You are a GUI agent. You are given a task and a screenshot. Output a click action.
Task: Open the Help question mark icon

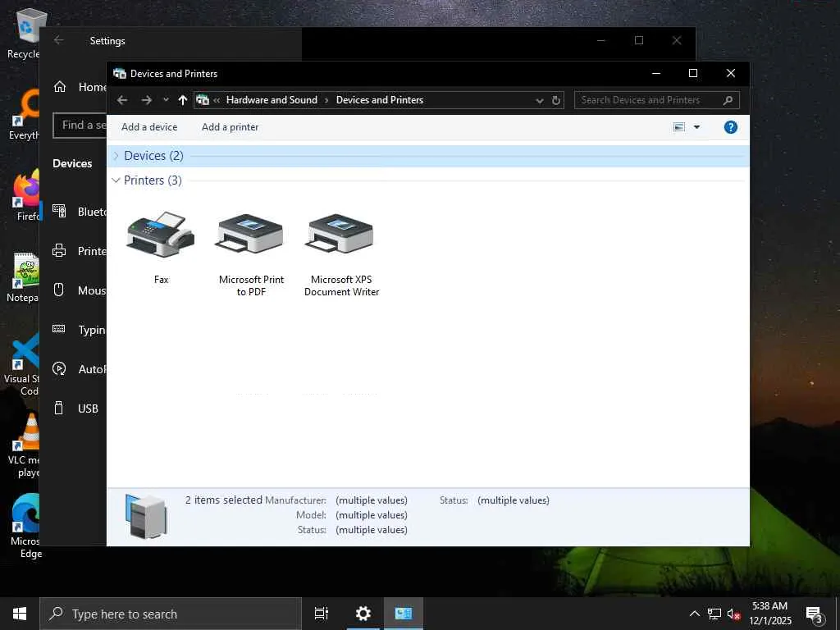(730, 127)
